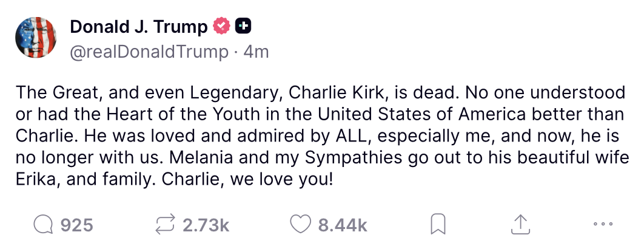Click the name 'Erika' in the post
Image resolution: width=644 pixels, height=249 pixels.
coord(37,180)
